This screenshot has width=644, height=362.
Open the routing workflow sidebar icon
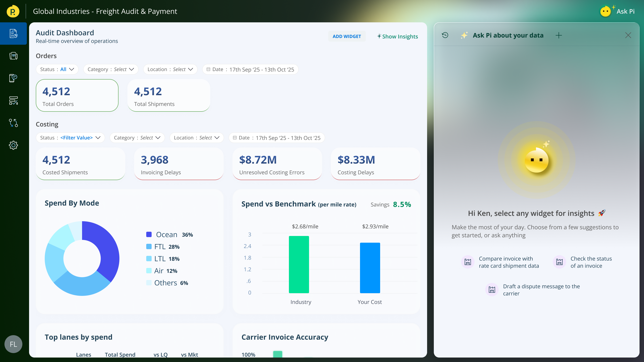tap(13, 123)
